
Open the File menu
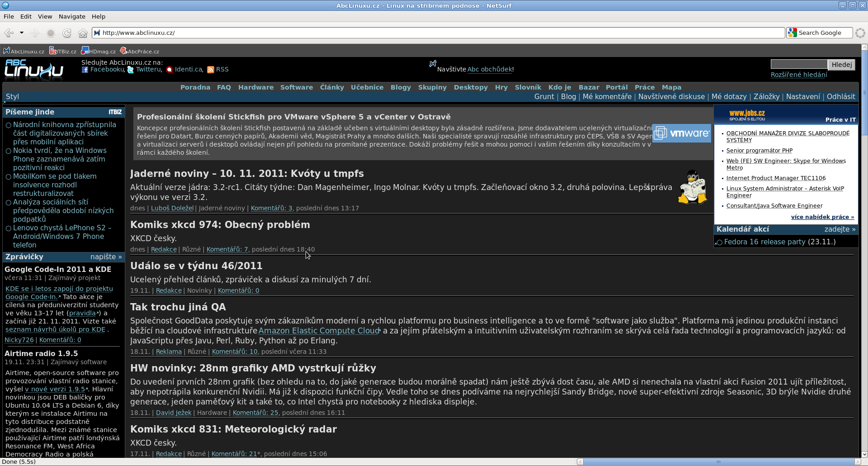tap(9, 16)
